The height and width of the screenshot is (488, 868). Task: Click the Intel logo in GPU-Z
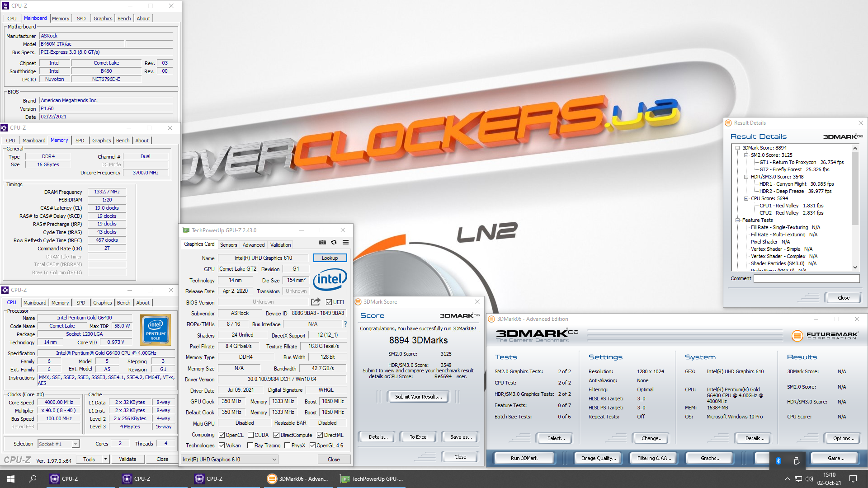tap(330, 280)
